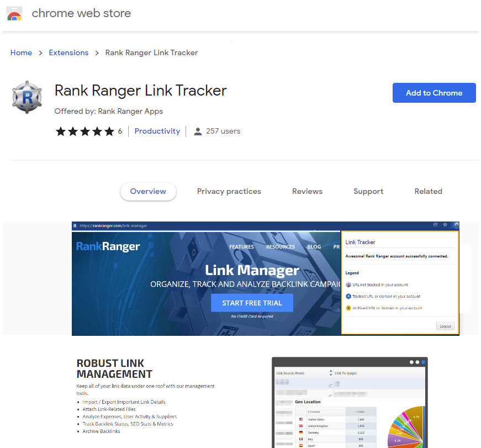
Task: Click 'Analyze Expenses, User Activity & Suppliers' bullet
Action: pyautogui.click(x=129, y=417)
